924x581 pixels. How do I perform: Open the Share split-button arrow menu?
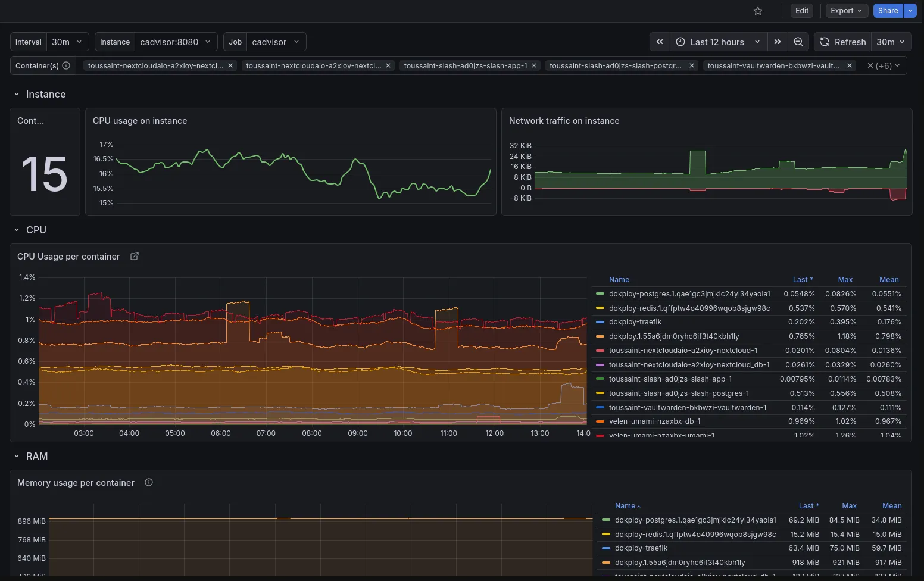909,11
